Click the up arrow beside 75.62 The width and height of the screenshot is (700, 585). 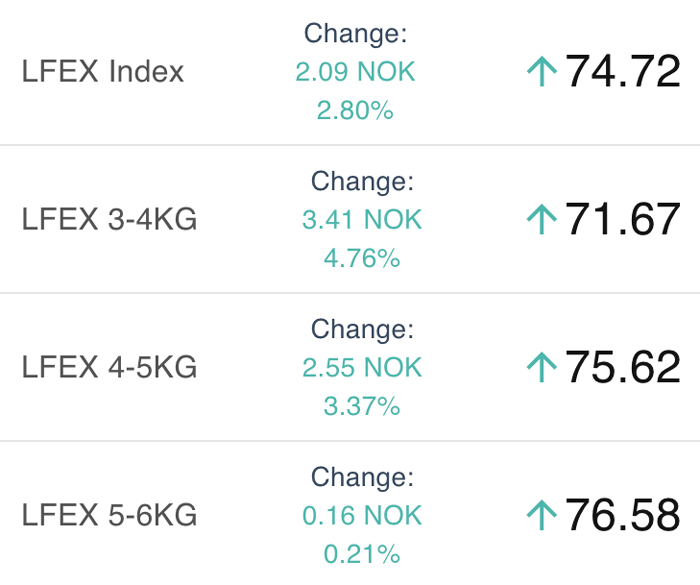(x=542, y=367)
